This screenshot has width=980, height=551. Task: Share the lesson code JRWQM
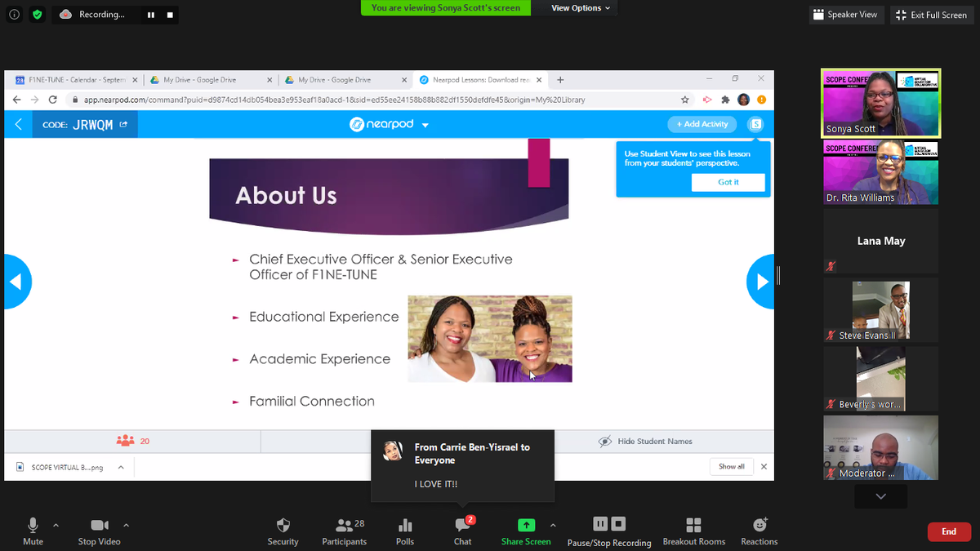[x=123, y=125]
